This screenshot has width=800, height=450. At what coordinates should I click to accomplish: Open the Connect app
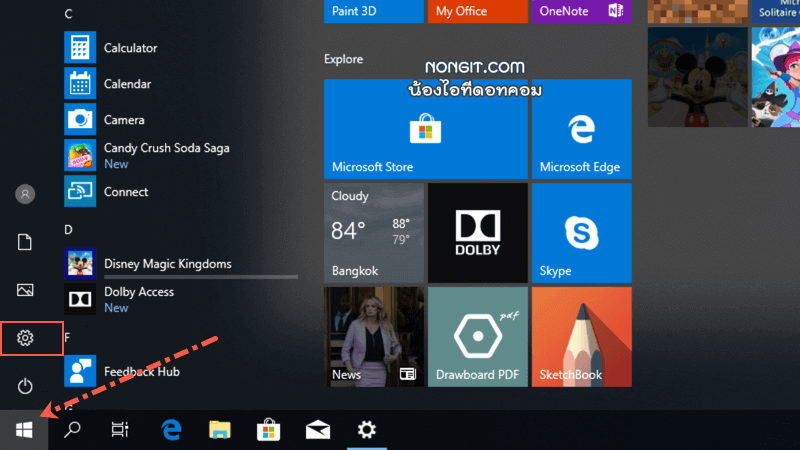[x=181, y=191]
